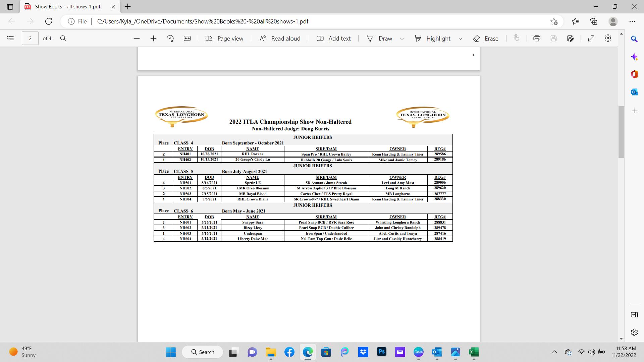Click the Rotate icon in PDF toolbar

[170, 39]
